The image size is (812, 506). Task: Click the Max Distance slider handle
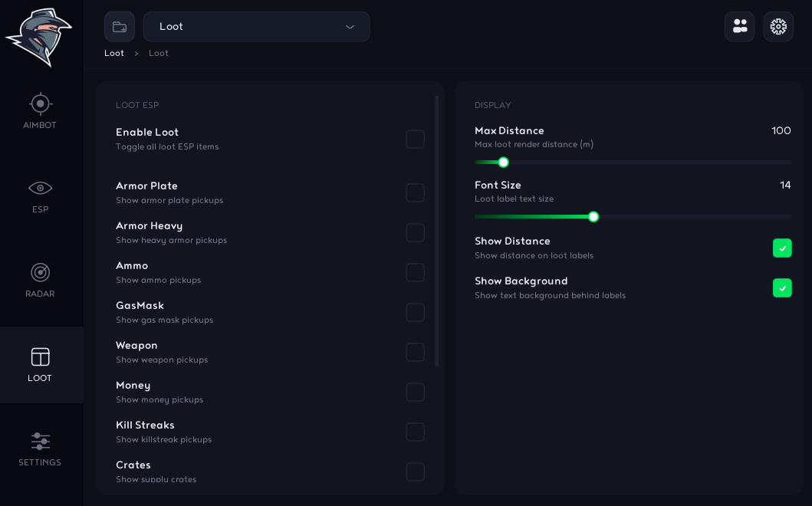coord(503,162)
